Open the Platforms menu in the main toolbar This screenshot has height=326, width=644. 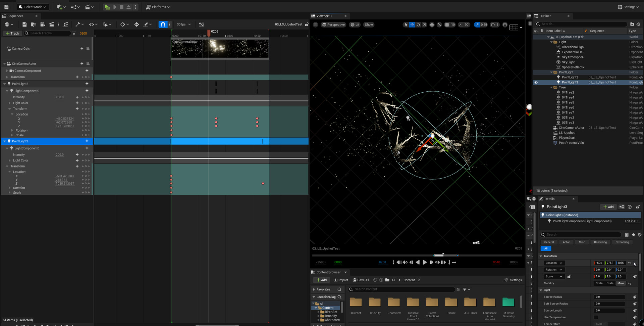[x=158, y=7]
